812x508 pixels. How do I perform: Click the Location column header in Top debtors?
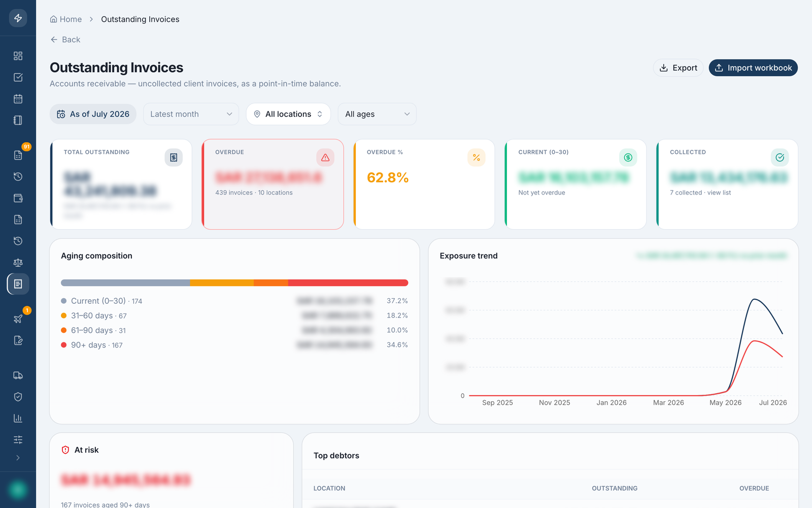pyautogui.click(x=329, y=488)
